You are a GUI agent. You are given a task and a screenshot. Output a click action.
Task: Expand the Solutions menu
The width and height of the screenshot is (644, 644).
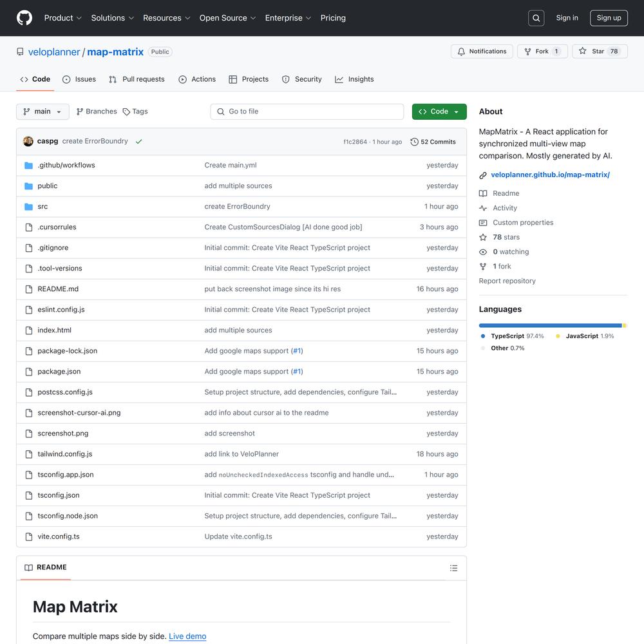(x=113, y=18)
